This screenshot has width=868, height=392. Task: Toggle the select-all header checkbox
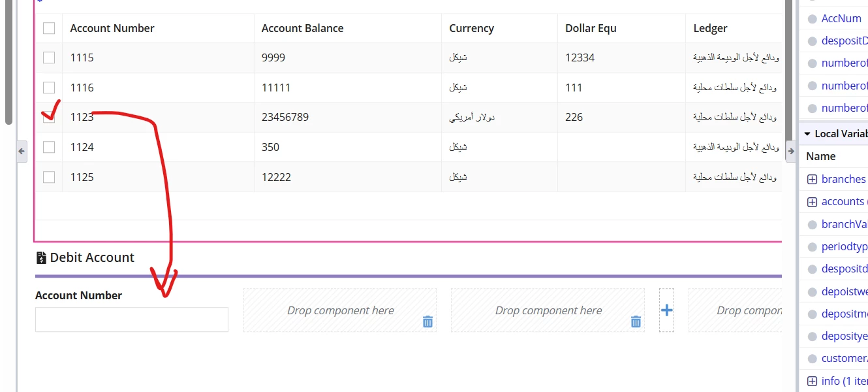pos(49,28)
